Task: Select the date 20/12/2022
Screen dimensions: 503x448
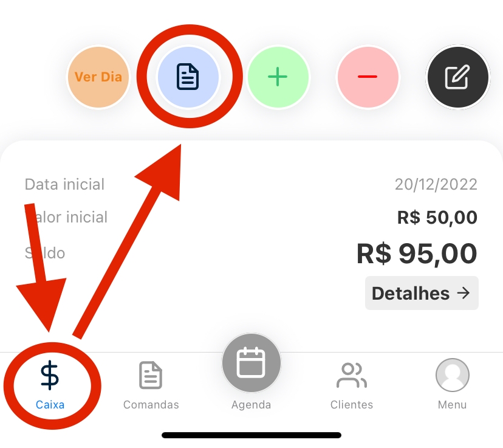Action: [x=436, y=185]
